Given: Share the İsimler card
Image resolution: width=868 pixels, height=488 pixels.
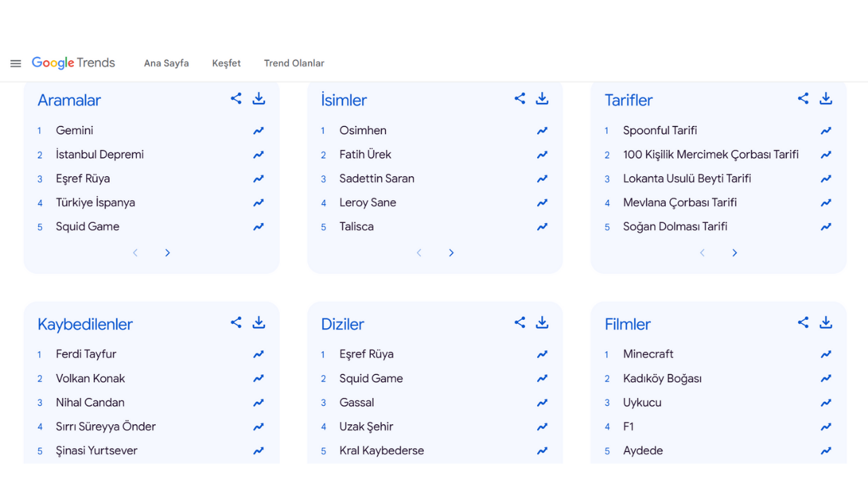Looking at the screenshot, I should pyautogui.click(x=519, y=98).
